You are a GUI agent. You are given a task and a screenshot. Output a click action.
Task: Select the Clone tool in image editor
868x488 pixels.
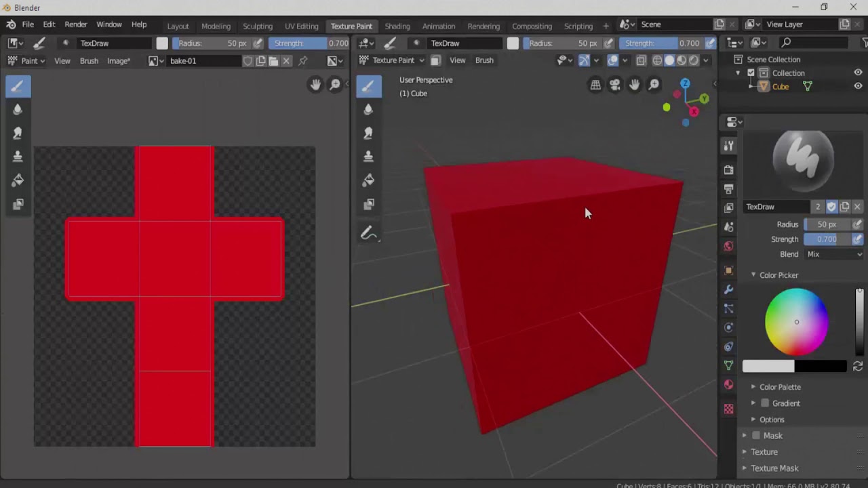tap(18, 157)
